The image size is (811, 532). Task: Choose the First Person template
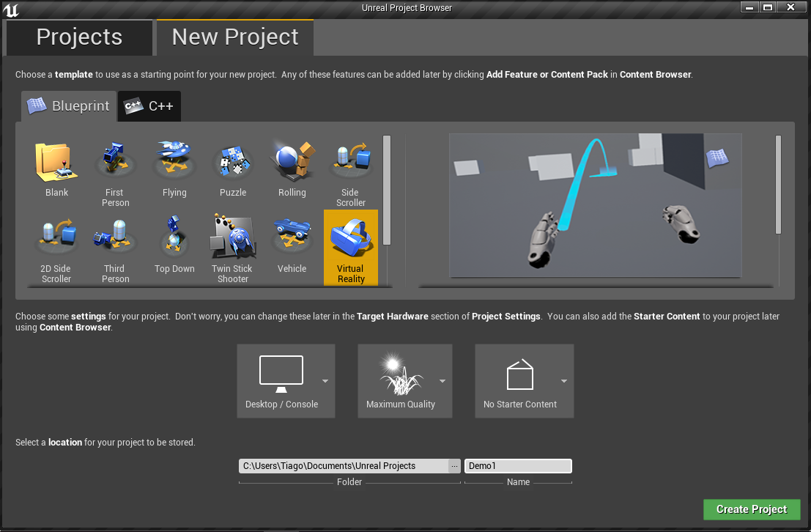tap(115, 174)
